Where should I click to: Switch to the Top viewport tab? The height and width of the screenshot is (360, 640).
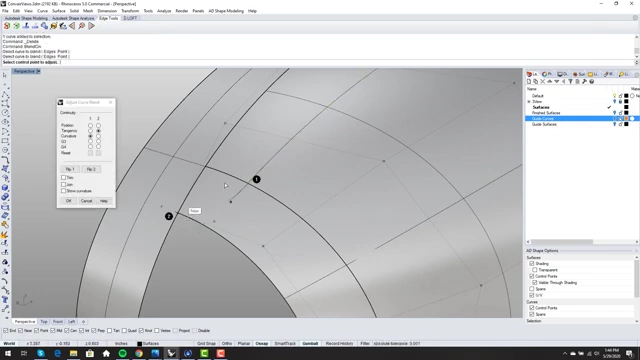coord(44,322)
